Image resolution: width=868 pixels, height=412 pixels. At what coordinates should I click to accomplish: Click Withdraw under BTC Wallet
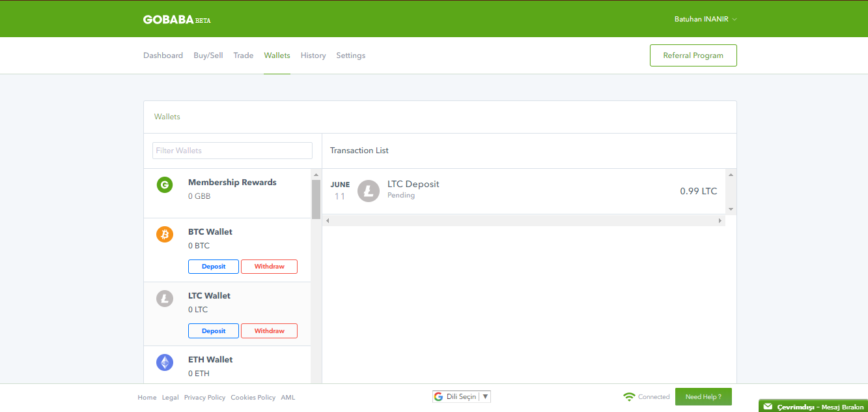coord(269,267)
